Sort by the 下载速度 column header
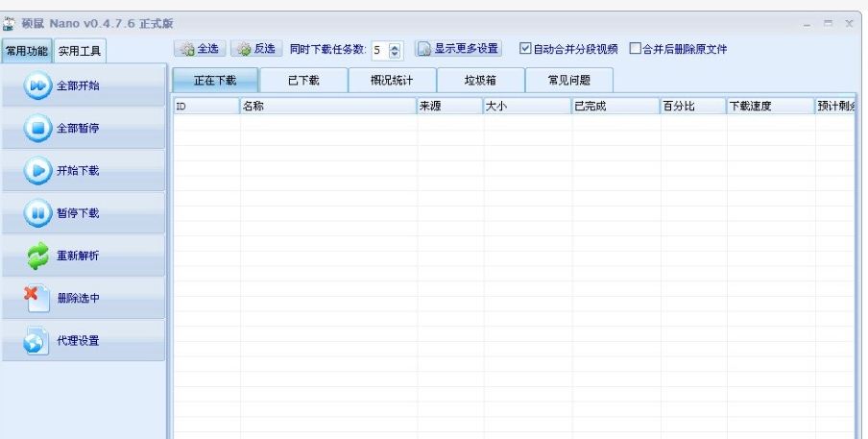The width and height of the screenshot is (868, 439). [770, 107]
